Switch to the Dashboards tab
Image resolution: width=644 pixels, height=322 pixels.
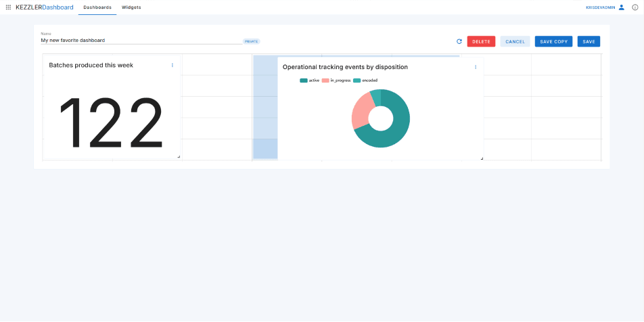point(97,7)
